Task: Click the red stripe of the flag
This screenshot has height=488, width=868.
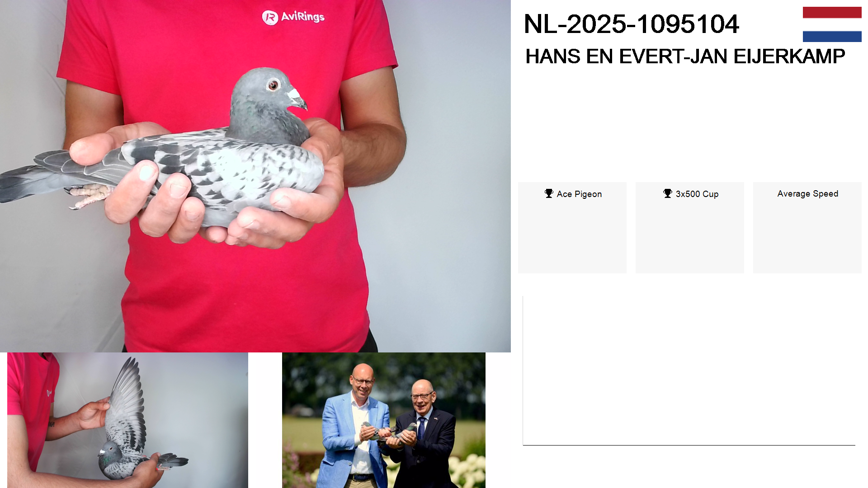Action: [x=832, y=12]
